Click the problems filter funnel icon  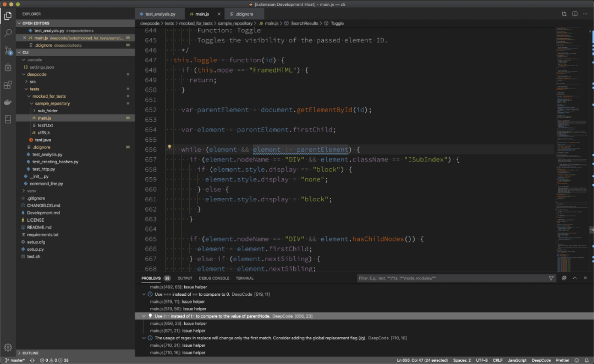coord(551,278)
